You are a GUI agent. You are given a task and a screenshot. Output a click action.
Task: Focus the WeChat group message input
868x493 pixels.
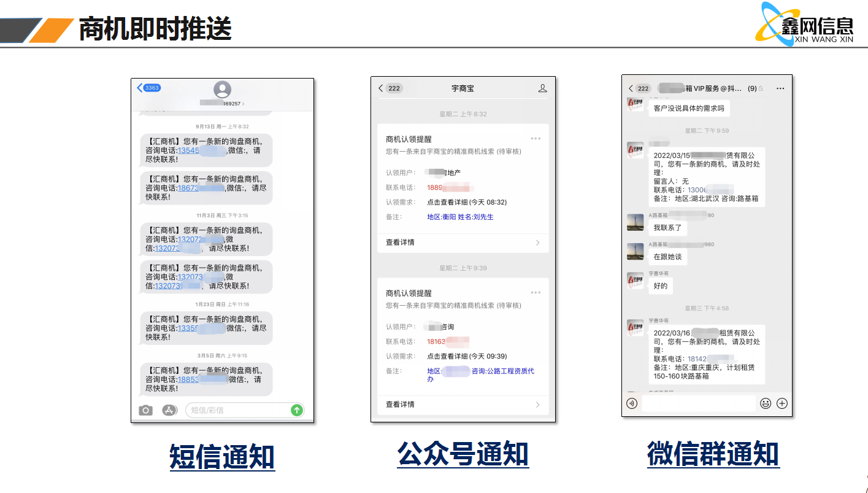click(x=698, y=403)
